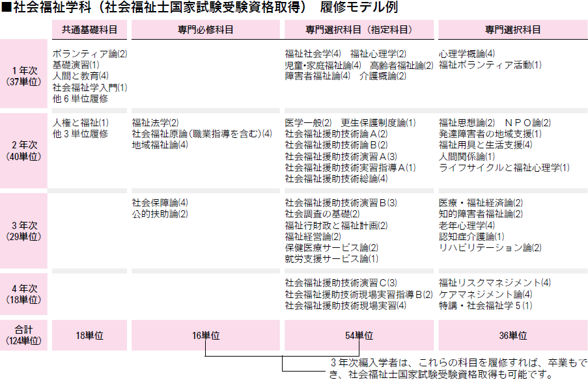Click 基礎演習(1) entry
This screenshot has width=588, height=380.
coord(76,65)
